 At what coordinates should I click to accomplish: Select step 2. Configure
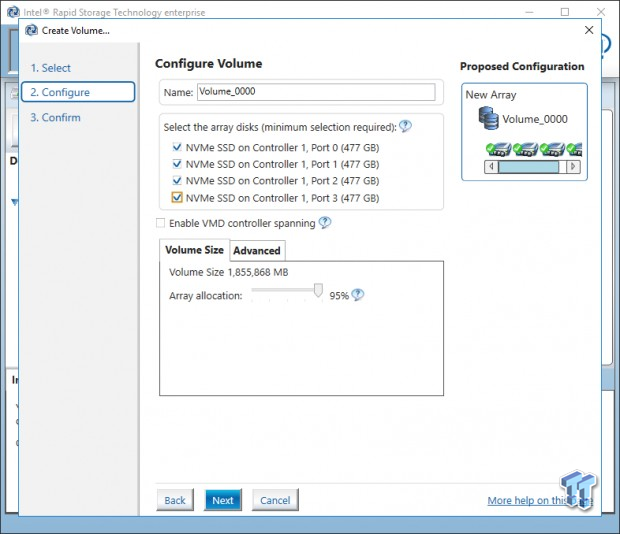[x=78, y=92]
